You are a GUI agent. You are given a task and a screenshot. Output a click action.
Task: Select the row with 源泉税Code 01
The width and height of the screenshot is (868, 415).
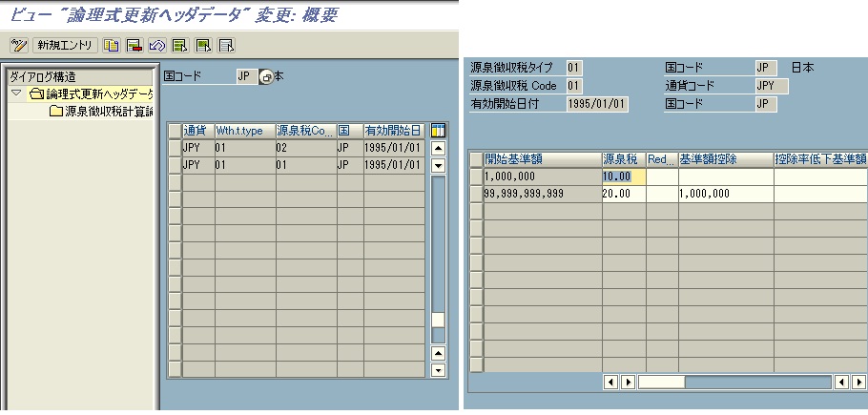tap(174, 164)
